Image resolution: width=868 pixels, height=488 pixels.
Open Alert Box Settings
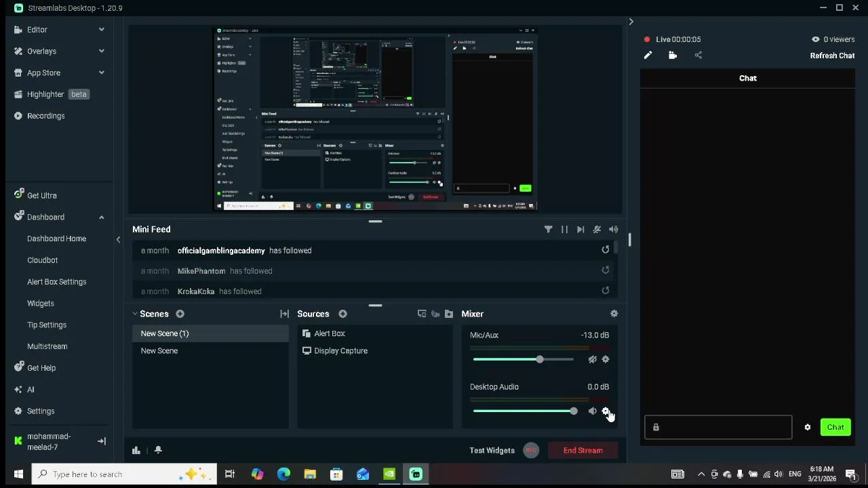click(56, 282)
